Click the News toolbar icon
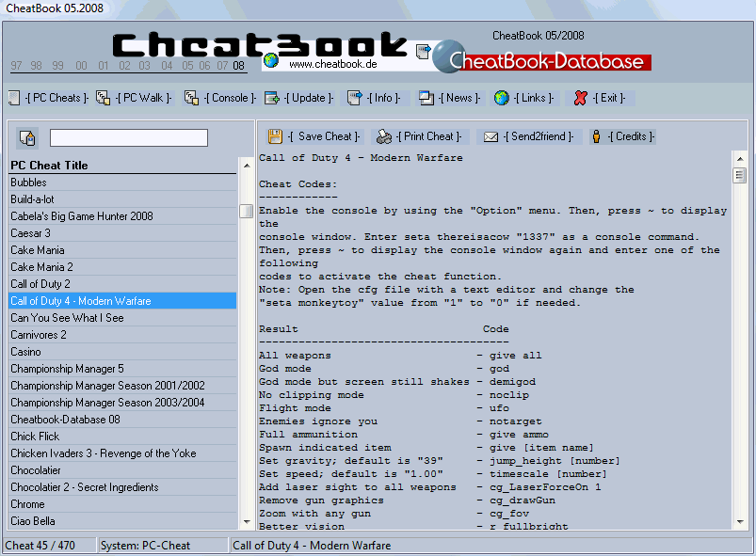756x556 pixels. [x=426, y=98]
